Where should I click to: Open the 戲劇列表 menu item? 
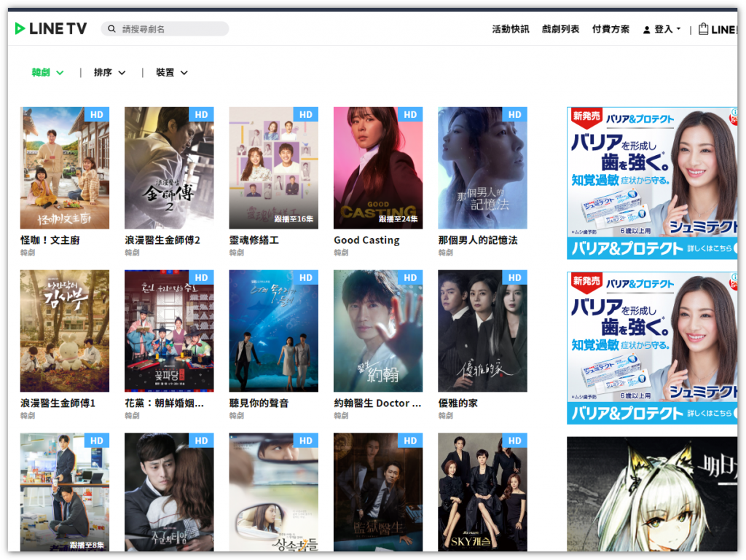(560, 29)
